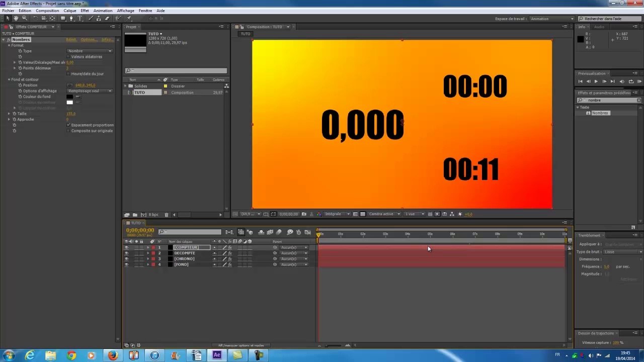The image size is (644, 362).
Task: Click the Info link for Nombres effect
Action: point(107,40)
